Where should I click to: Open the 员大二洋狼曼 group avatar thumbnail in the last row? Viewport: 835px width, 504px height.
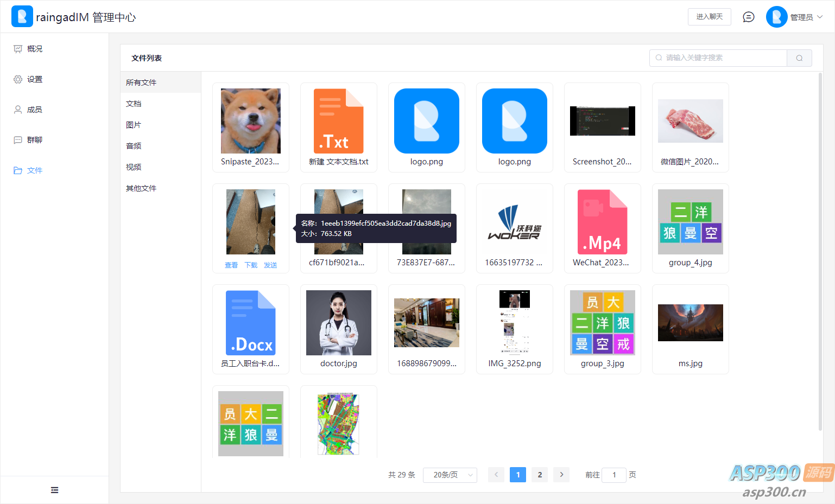[251, 424]
